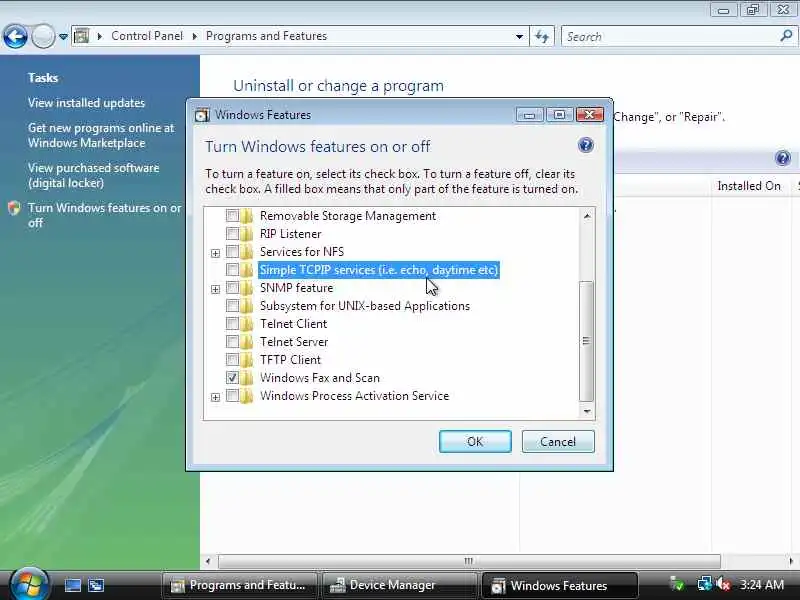Click the help icon in Programs and Features

[x=783, y=158]
